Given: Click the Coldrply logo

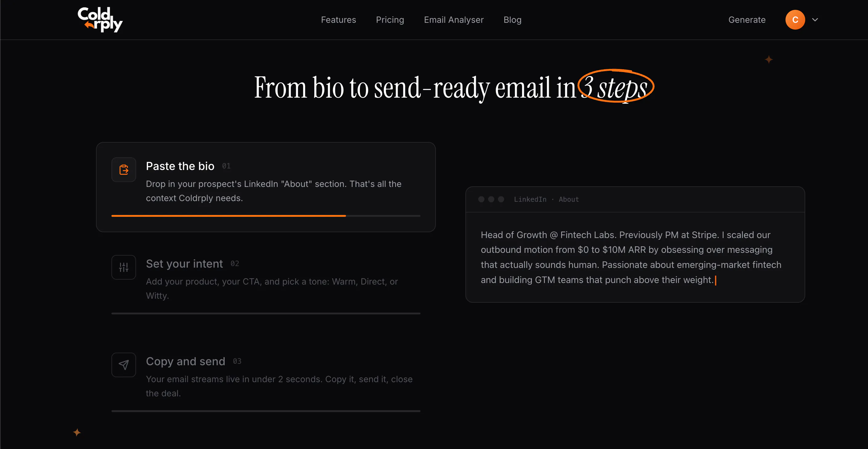Looking at the screenshot, I should pos(100,19).
